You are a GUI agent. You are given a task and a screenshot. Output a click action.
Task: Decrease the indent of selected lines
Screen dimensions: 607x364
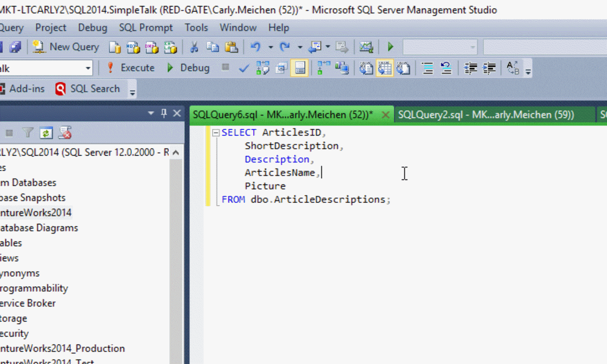(x=470, y=68)
